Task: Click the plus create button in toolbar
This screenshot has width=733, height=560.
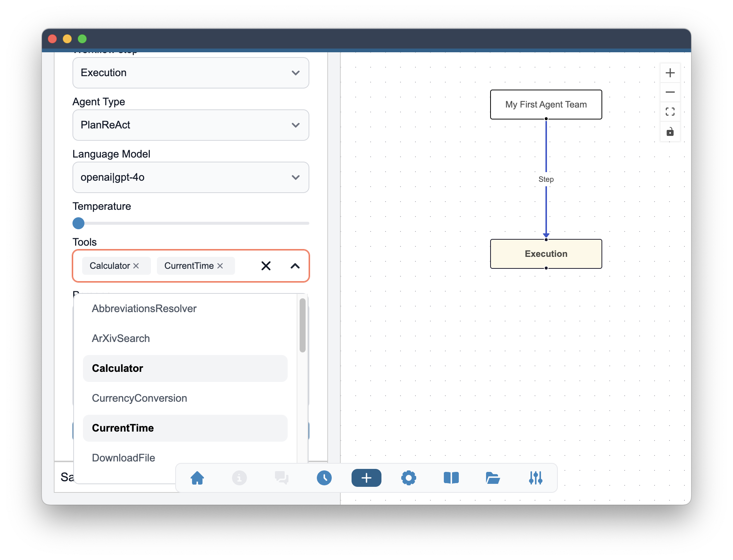Action: [366, 478]
